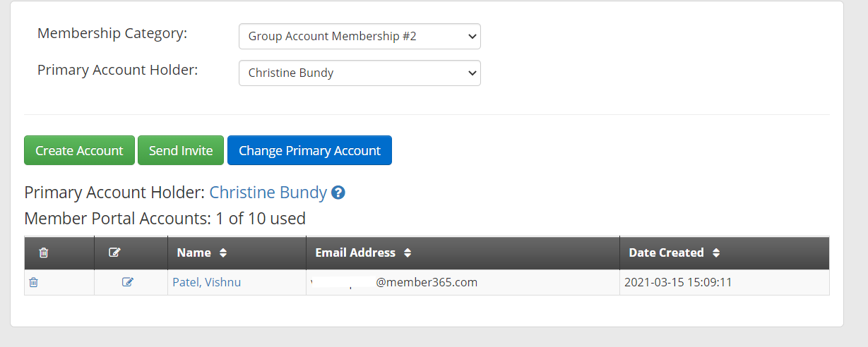Image resolution: width=868 pixels, height=347 pixels.
Task: Open the Membership Category dropdown
Action: [359, 37]
